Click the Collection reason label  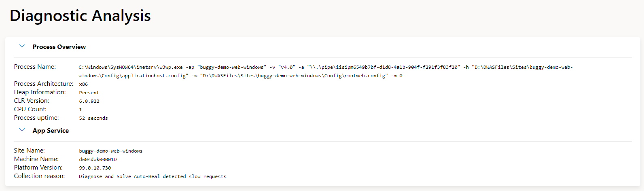(x=39, y=176)
